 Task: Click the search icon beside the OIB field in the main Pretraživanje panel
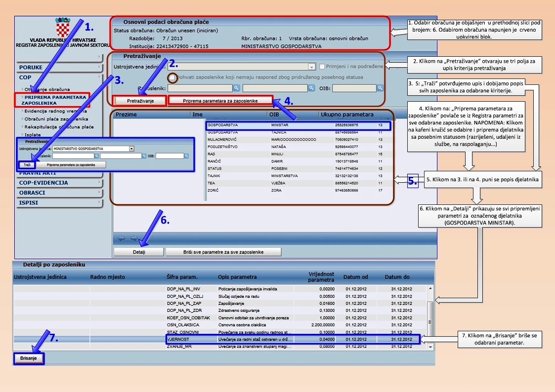tap(380, 88)
